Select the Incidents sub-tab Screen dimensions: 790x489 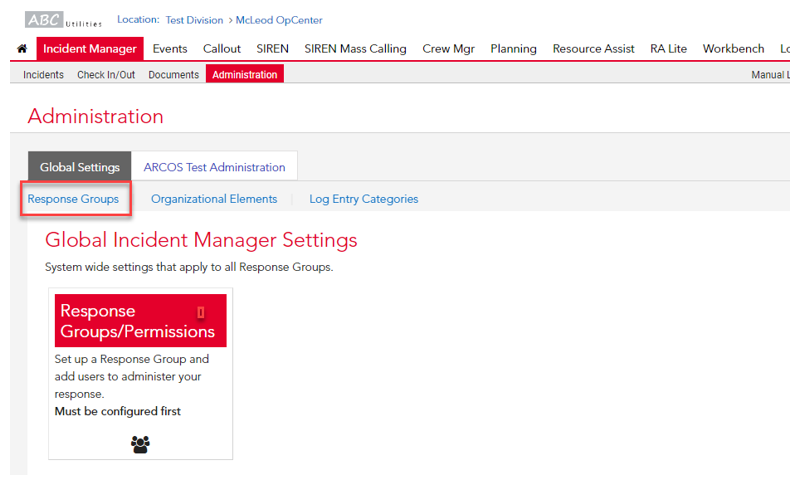click(x=43, y=75)
